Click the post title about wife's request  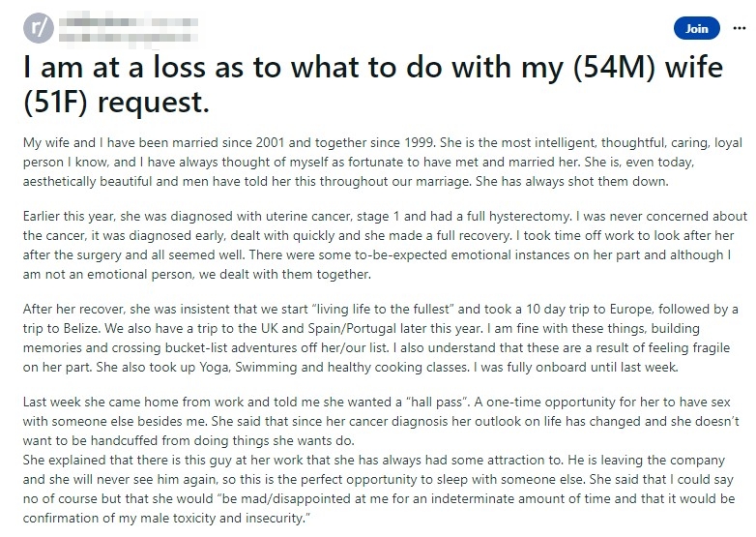point(373,84)
